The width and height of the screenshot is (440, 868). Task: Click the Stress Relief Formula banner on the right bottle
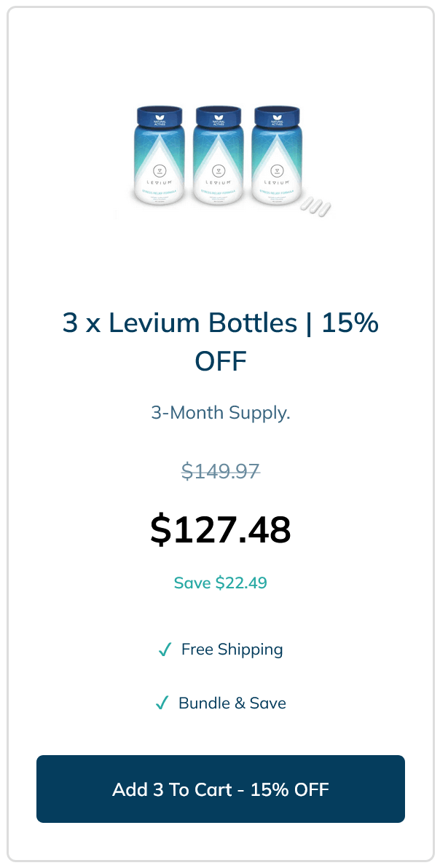click(x=275, y=193)
